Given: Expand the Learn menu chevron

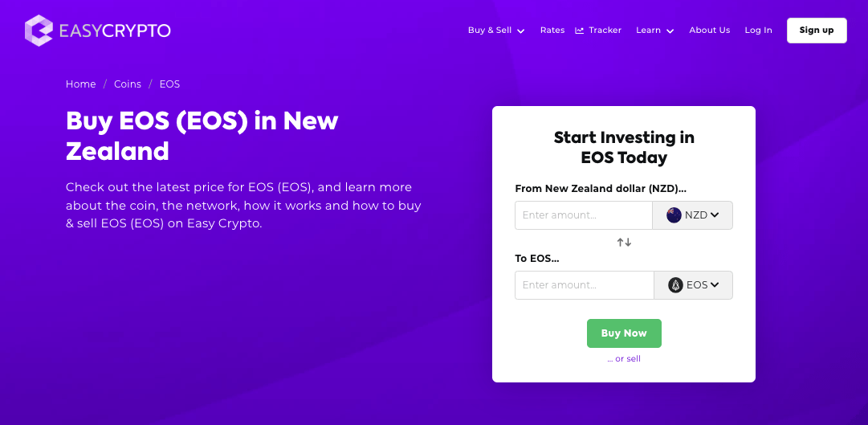Looking at the screenshot, I should point(670,31).
